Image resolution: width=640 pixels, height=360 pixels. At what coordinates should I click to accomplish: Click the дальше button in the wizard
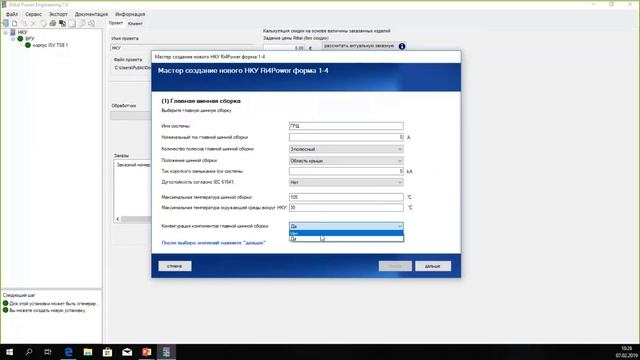coord(433,266)
